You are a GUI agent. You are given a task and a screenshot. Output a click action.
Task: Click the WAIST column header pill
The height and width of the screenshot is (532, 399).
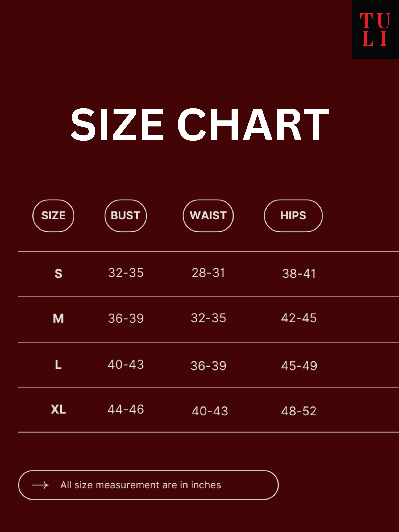click(208, 216)
